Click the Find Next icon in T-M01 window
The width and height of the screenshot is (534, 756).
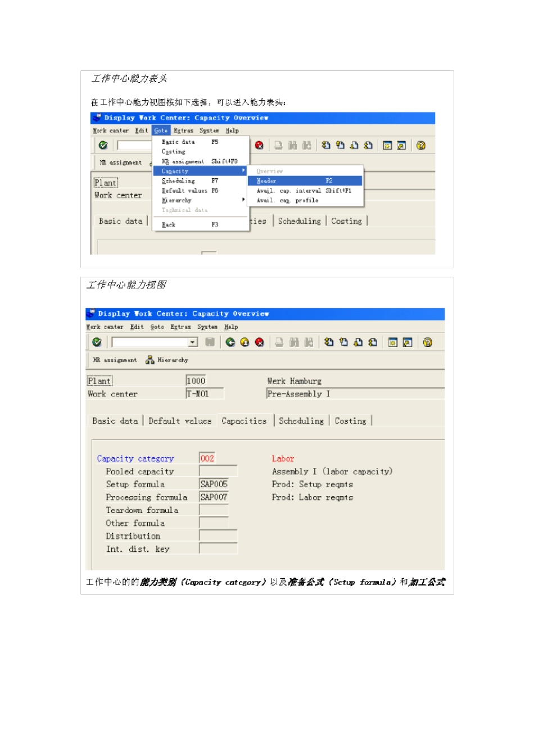click(x=308, y=342)
